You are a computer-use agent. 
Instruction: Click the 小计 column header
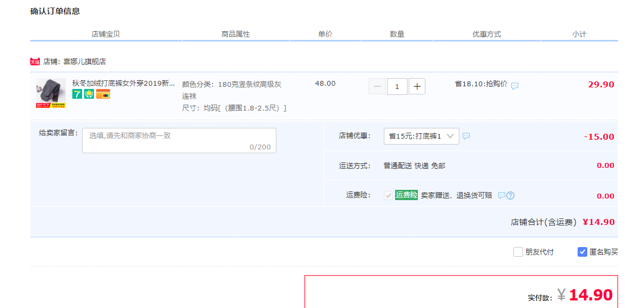point(579,34)
